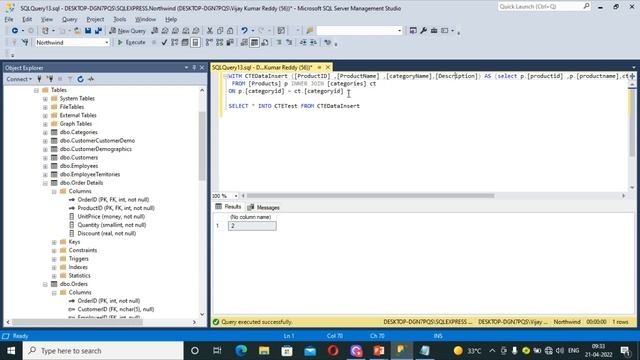Expand the dbo.Categories table node
This screenshot has width=640, height=360.
point(45,133)
